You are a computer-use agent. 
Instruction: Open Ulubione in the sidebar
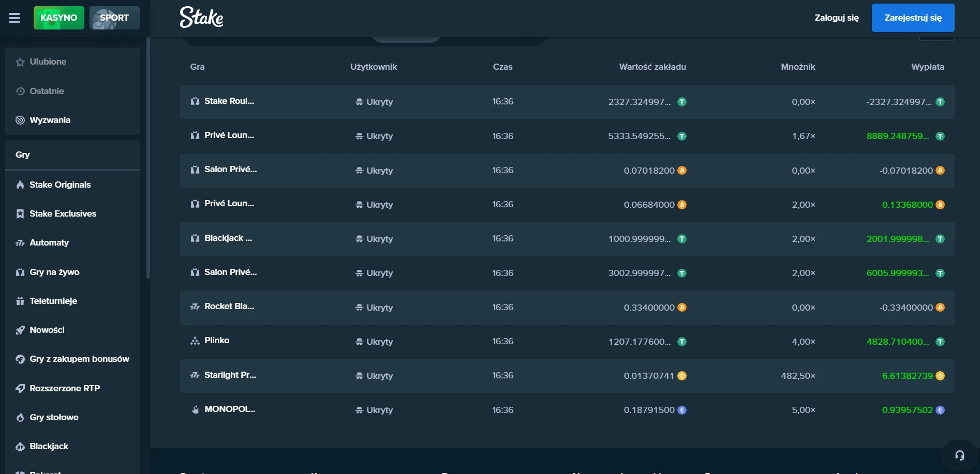point(73,62)
